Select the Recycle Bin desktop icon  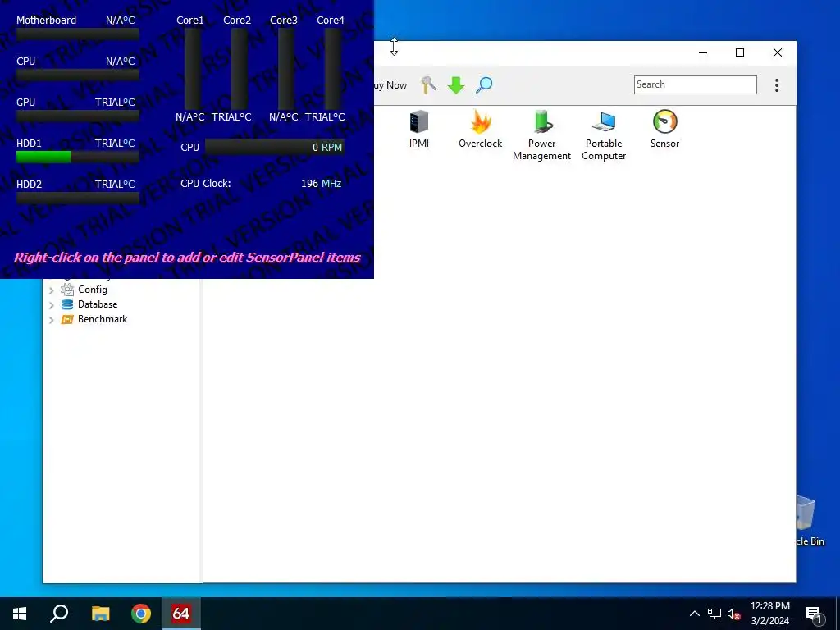808,519
